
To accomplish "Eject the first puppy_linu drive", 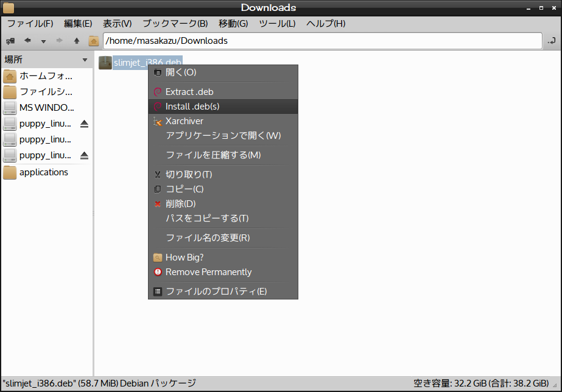I will point(83,124).
